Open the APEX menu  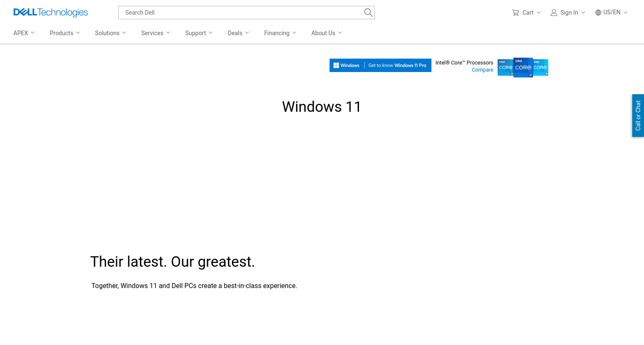pos(24,33)
